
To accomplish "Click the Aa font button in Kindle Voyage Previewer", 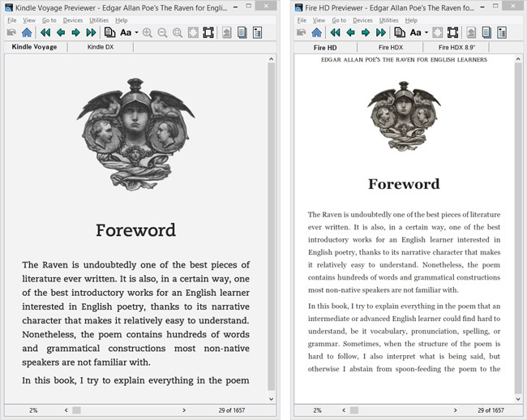I will tap(126, 32).
